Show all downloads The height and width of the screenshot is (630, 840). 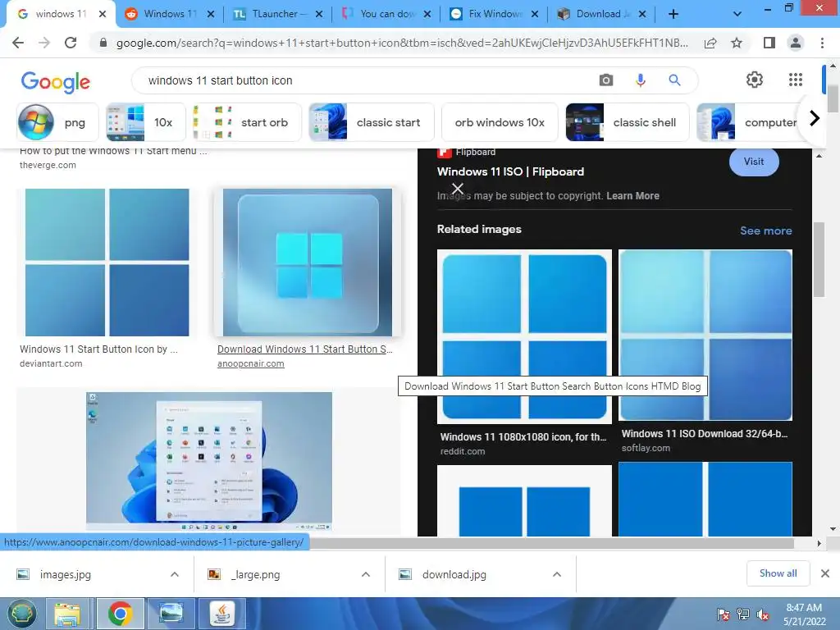pyautogui.click(x=778, y=573)
